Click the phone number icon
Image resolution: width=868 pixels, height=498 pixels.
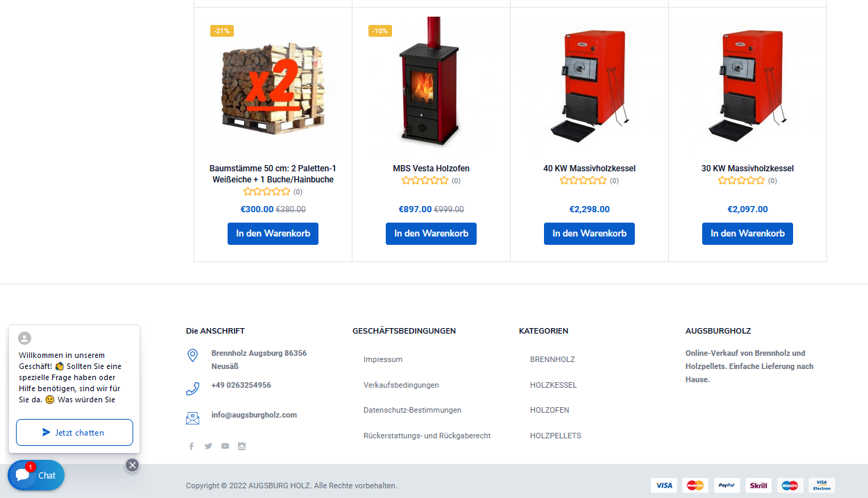[x=193, y=388]
